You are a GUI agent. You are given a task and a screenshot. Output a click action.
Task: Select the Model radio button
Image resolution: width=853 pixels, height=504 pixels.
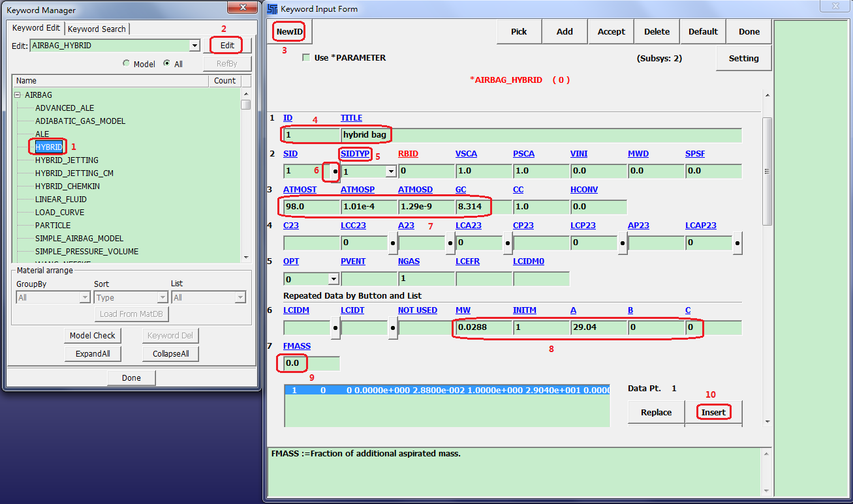click(127, 64)
